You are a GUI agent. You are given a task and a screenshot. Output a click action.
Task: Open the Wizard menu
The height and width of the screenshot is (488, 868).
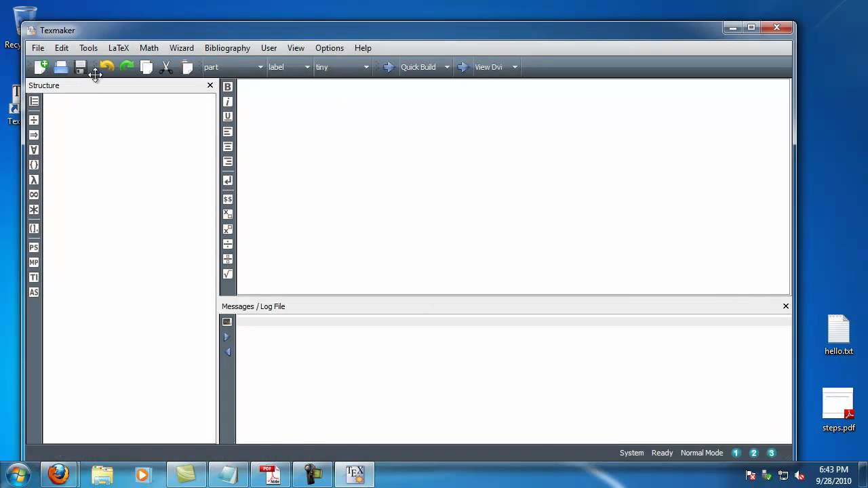point(182,48)
